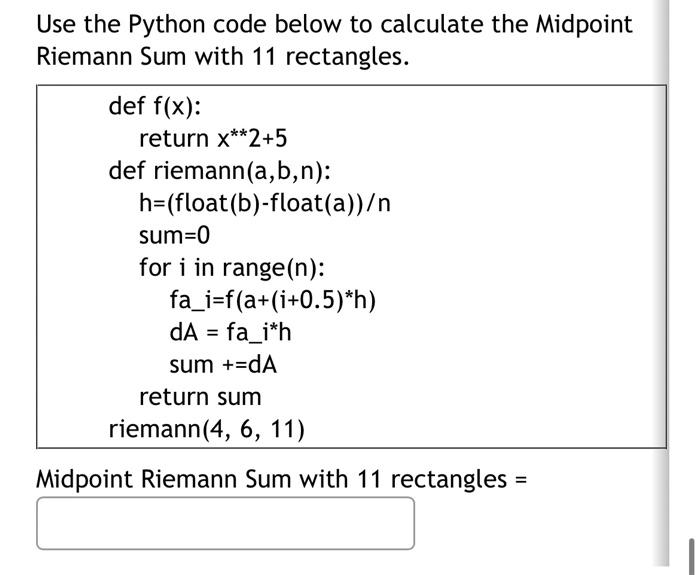This screenshot has width=700, height=575.
Task: Click the word 'Python' in the instruction text
Action: [x=166, y=24]
